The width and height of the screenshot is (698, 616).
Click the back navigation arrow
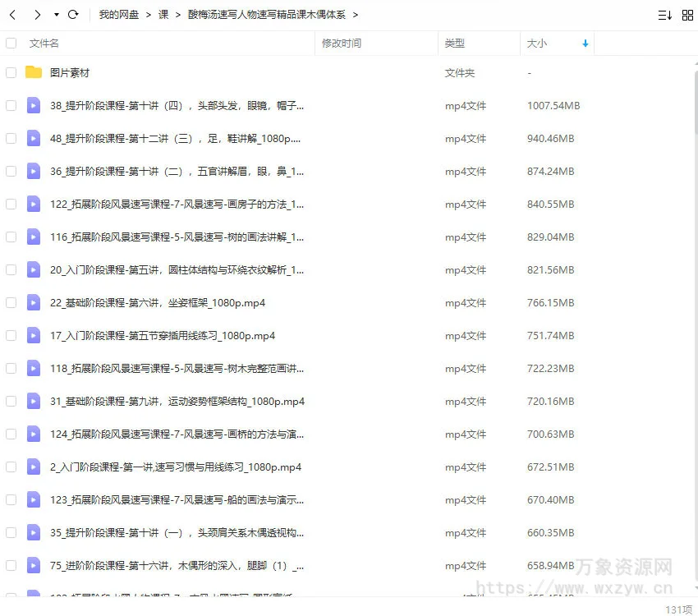[12, 15]
